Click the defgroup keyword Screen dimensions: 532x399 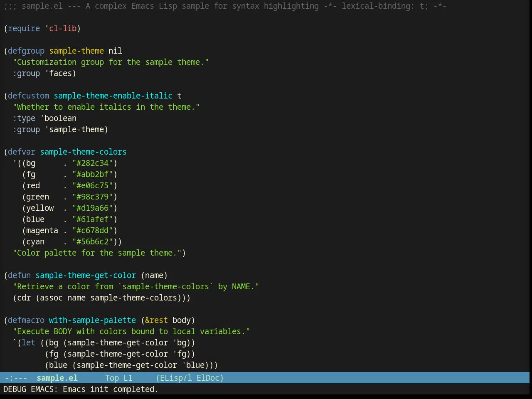pos(26,51)
